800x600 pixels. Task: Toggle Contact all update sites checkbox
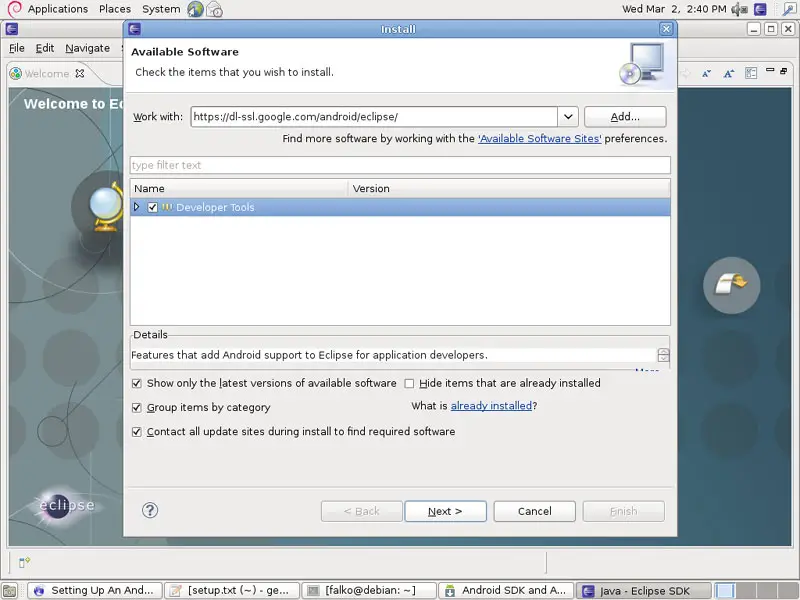click(x=136, y=432)
